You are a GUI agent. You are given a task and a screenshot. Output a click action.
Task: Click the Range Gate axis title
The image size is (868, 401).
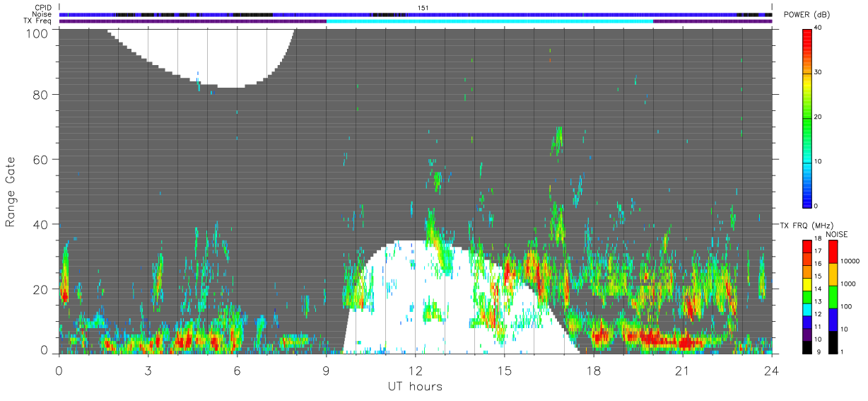coord(11,191)
